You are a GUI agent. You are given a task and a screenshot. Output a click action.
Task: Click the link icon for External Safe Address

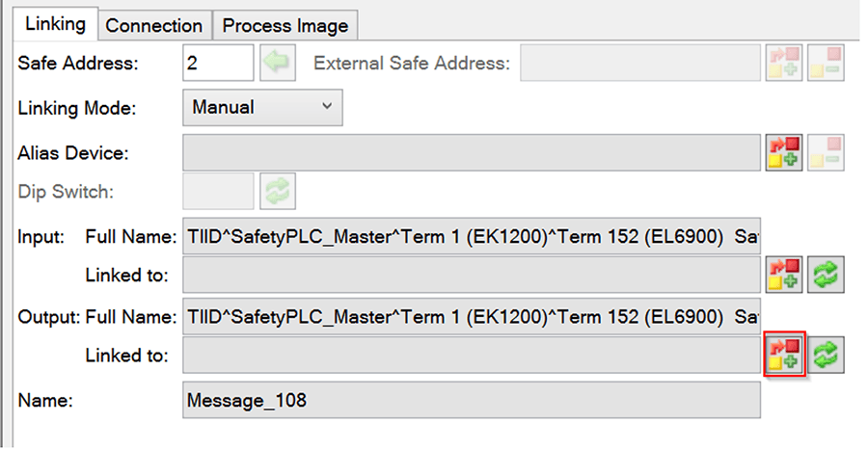coord(784,63)
